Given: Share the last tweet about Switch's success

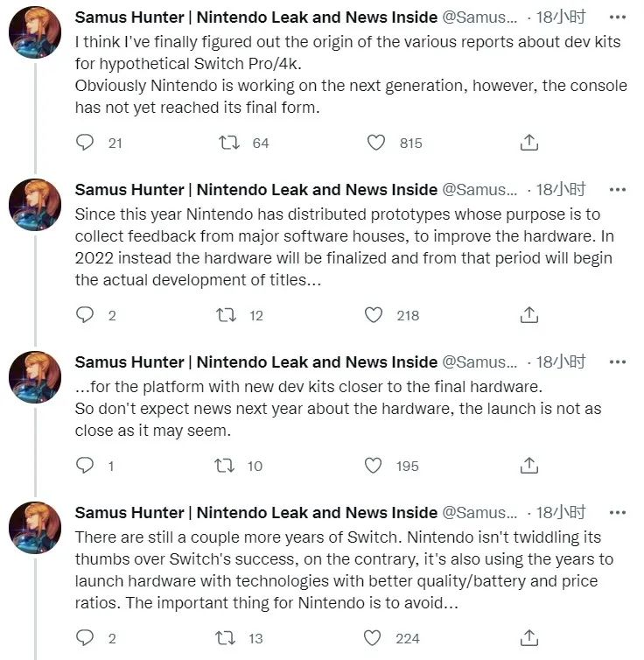Looking at the screenshot, I should click(x=528, y=638).
